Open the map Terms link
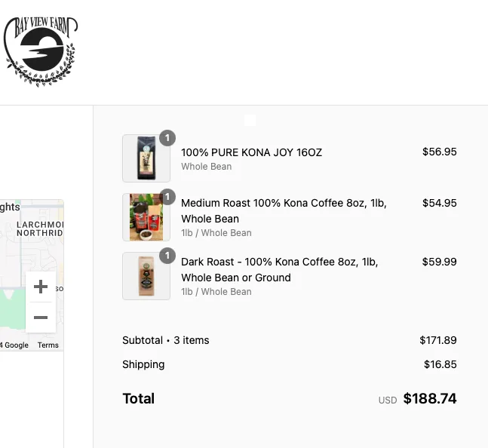488x448 pixels. (48, 345)
